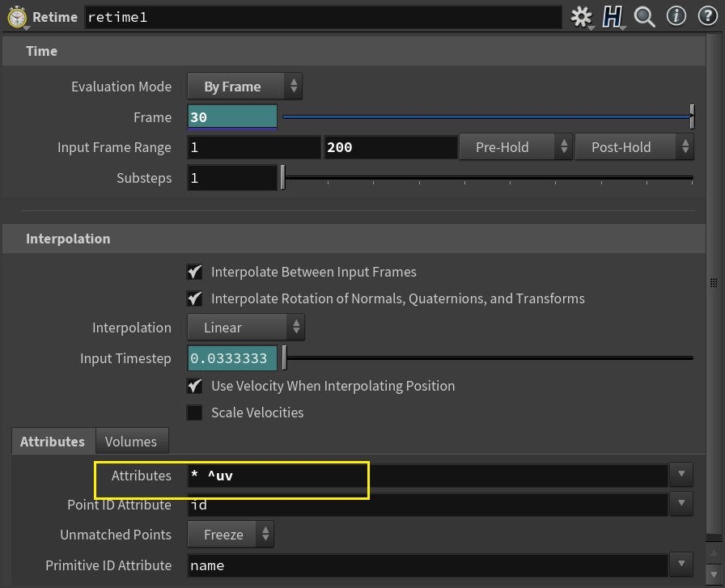Click the Substeps value field
The image size is (725, 588).
pos(232,178)
